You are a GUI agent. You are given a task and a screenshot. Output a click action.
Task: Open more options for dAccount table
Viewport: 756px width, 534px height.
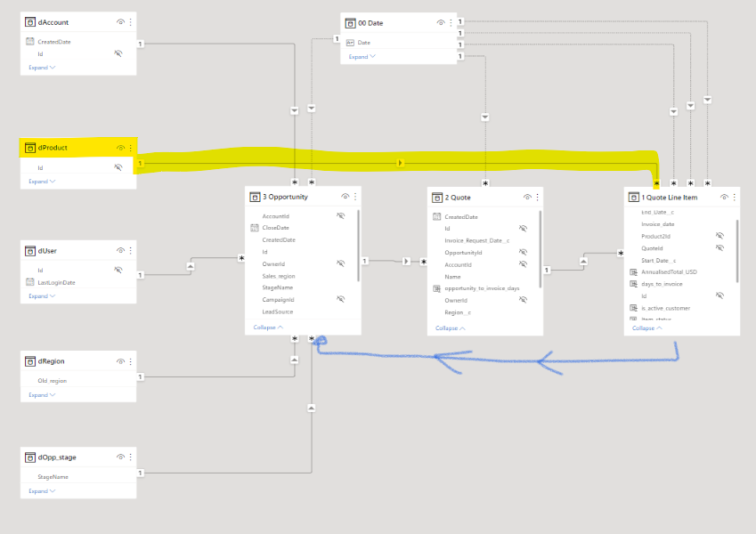131,22
